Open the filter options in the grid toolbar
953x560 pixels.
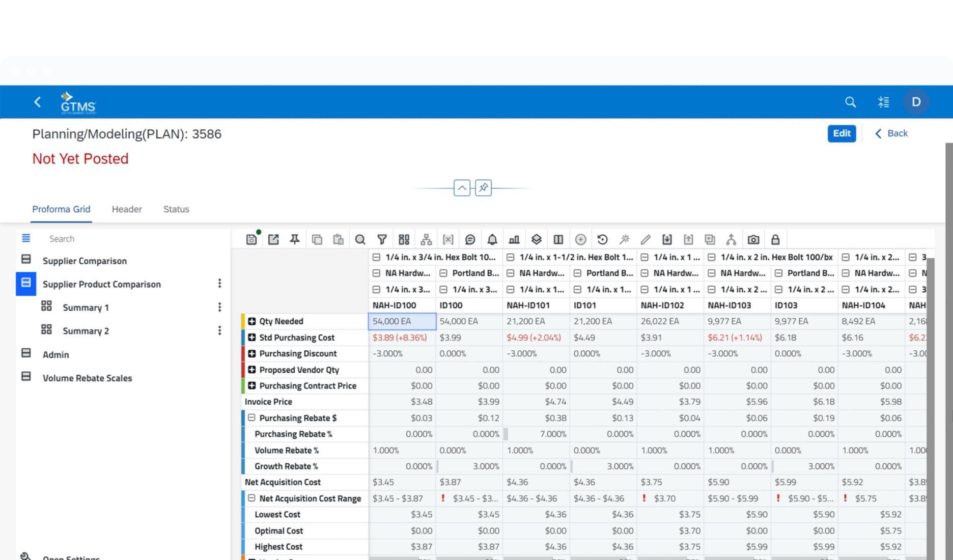pos(382,239)
